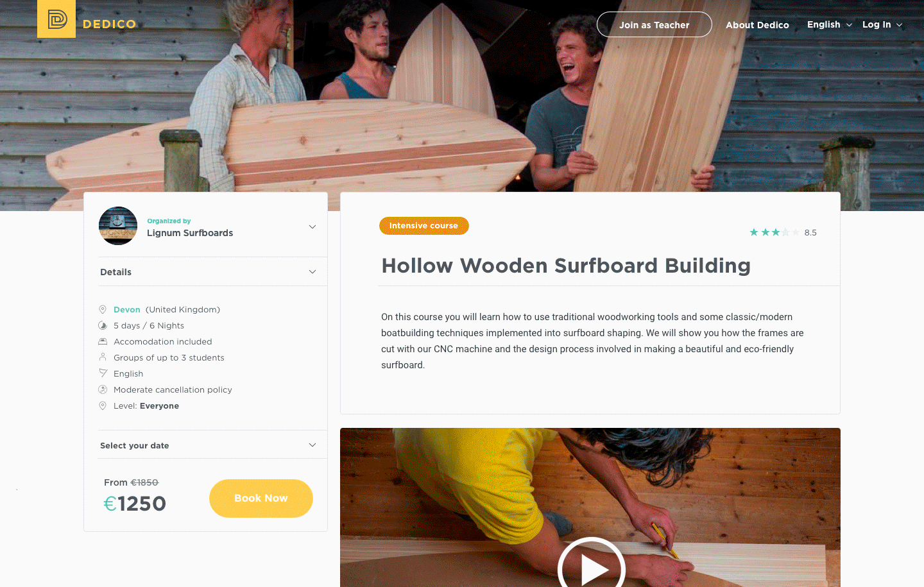This screenshot has height=587, width=924.
Task: Collapse the Details section chevron
Action: pyautogui.click(x=312, y=272)
